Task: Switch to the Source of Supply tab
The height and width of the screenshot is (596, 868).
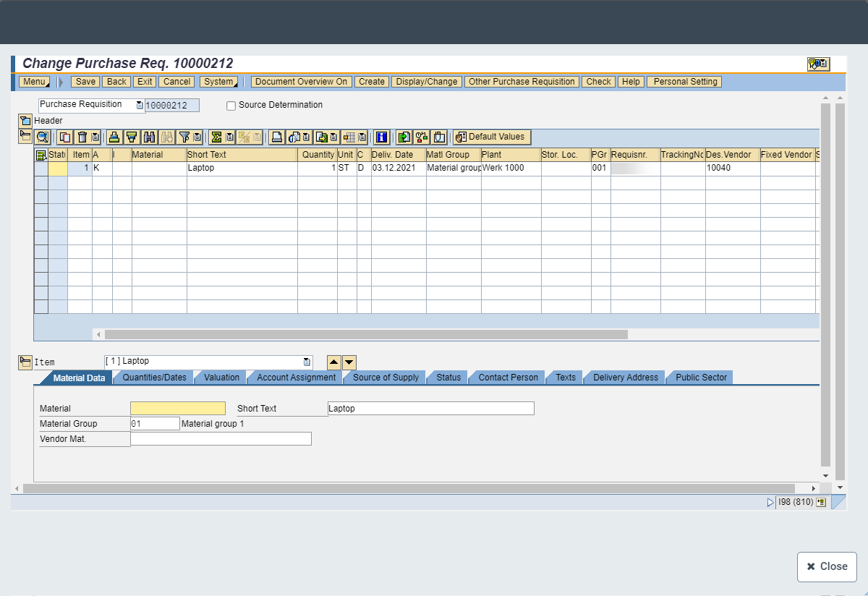Action: click(x=386, y=378)
